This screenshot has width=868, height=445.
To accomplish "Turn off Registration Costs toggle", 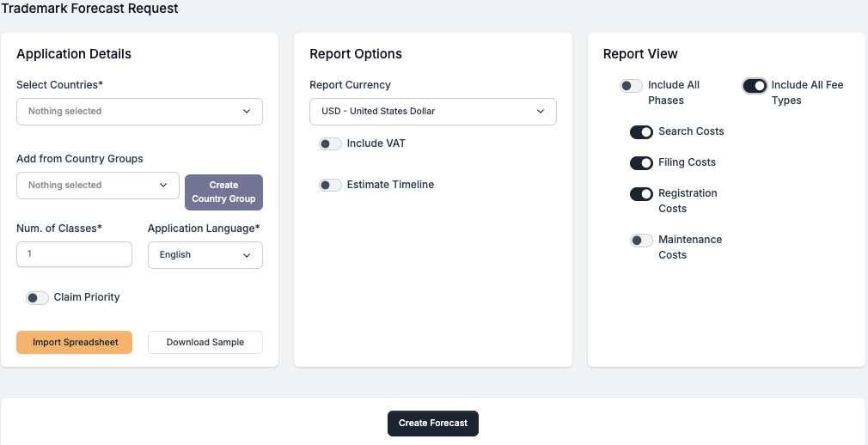I will 641,194.
